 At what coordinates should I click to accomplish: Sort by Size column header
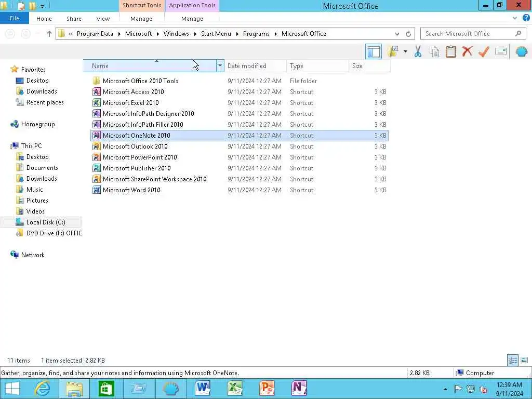tap(369, 66)
